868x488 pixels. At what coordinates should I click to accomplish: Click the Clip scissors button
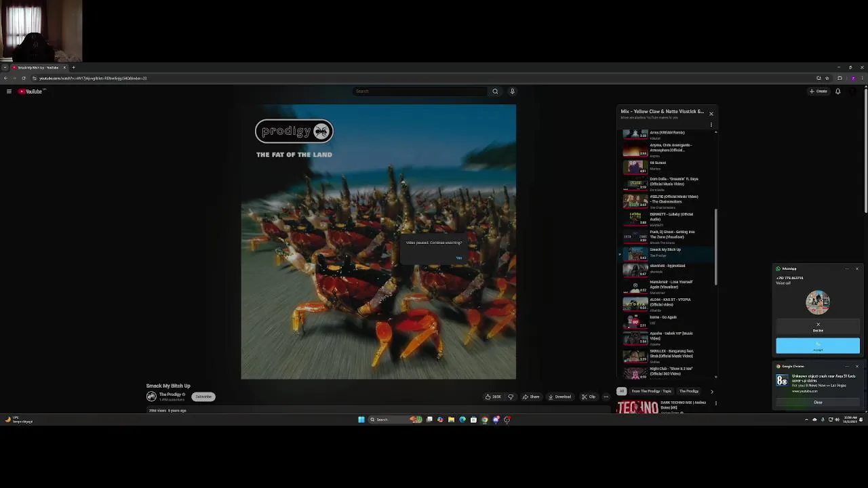click(589, 396)
